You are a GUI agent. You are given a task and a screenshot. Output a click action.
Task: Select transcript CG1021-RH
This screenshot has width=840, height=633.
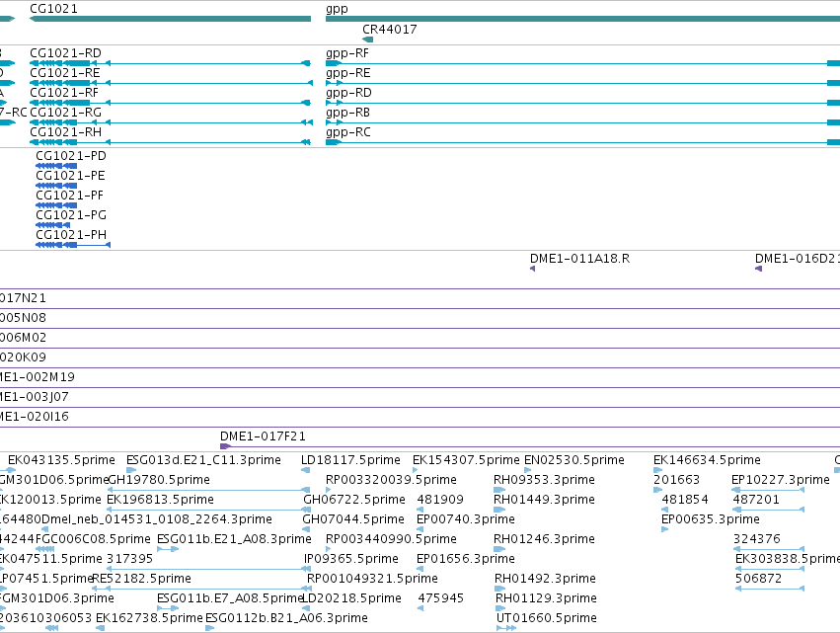click(x=65, y=132)
